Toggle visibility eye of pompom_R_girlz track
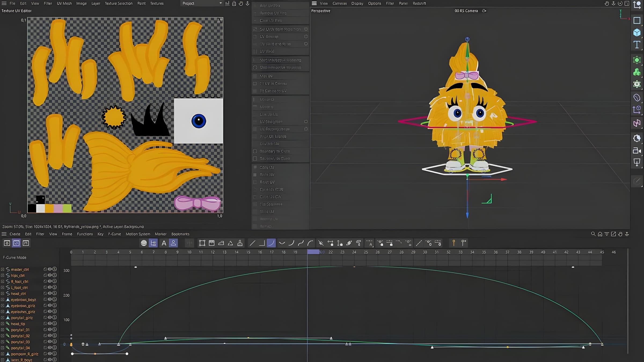This screenshot has width=644, height=362. [x=50, y=354]
